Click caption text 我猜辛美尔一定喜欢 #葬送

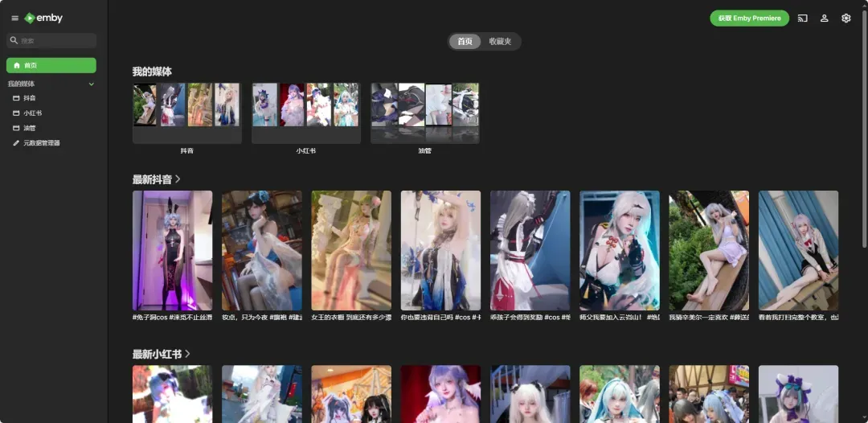709,317
